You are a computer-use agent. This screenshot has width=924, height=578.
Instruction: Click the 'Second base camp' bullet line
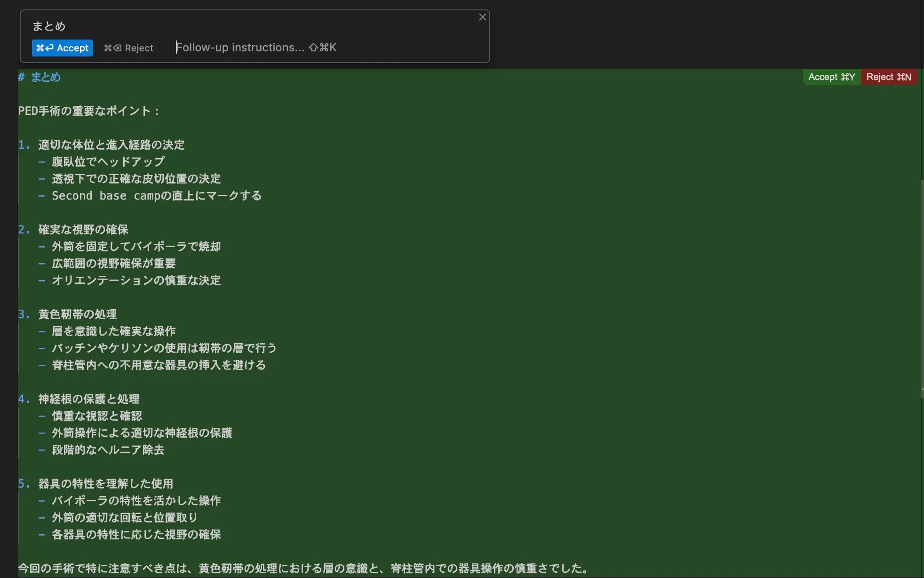(x=156, y=196)
